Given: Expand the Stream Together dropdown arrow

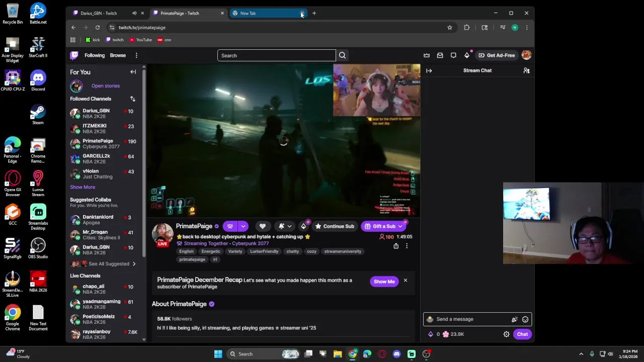Looking at the screenshot, I should [x=243, y=226].
